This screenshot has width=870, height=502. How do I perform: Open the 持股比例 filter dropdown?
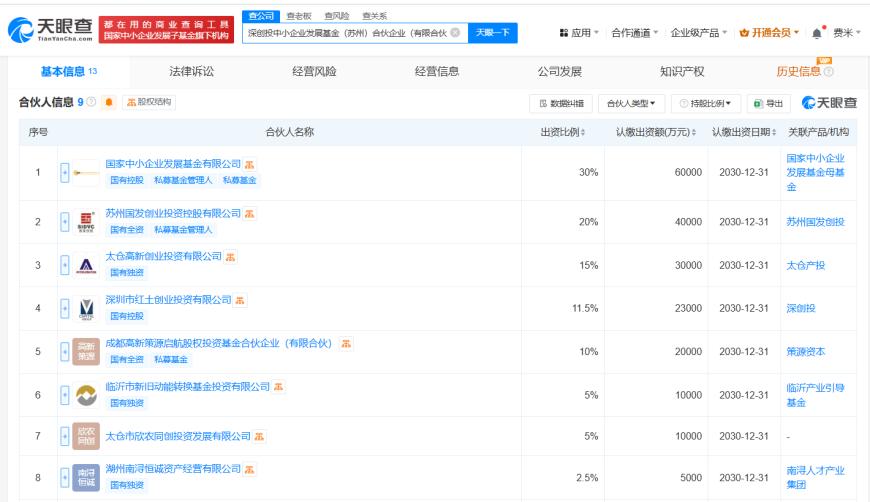point(706,103)
